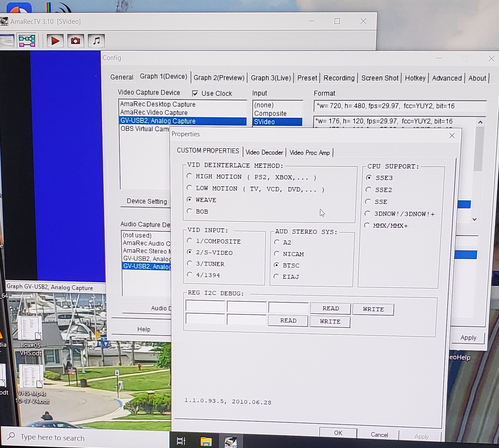Click Apply in the Config window

click(468, 338)
